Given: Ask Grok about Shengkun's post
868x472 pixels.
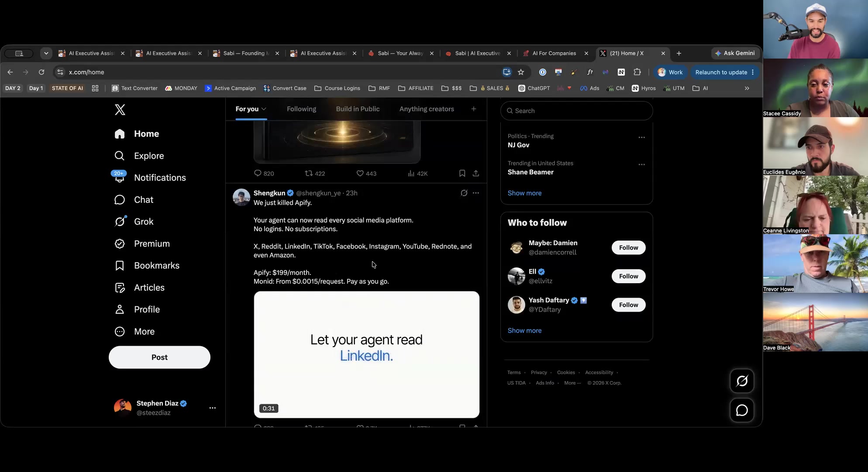Looking at the screenshot, I should (x=464, y=193).
